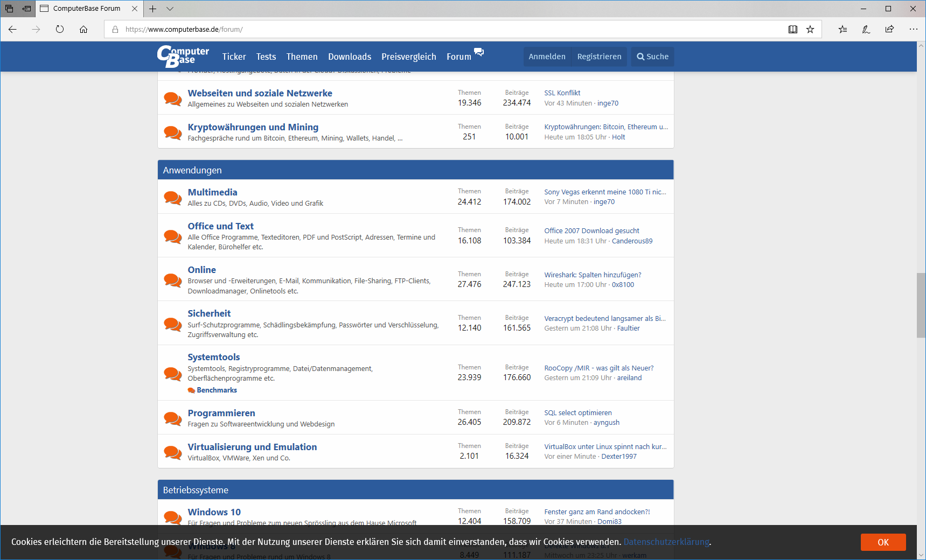Image resolution: width=926 pixels, height=560 pixels.
Task: Click the orange bubble icon beside Systemtools
Action: [x=173, y=374]
